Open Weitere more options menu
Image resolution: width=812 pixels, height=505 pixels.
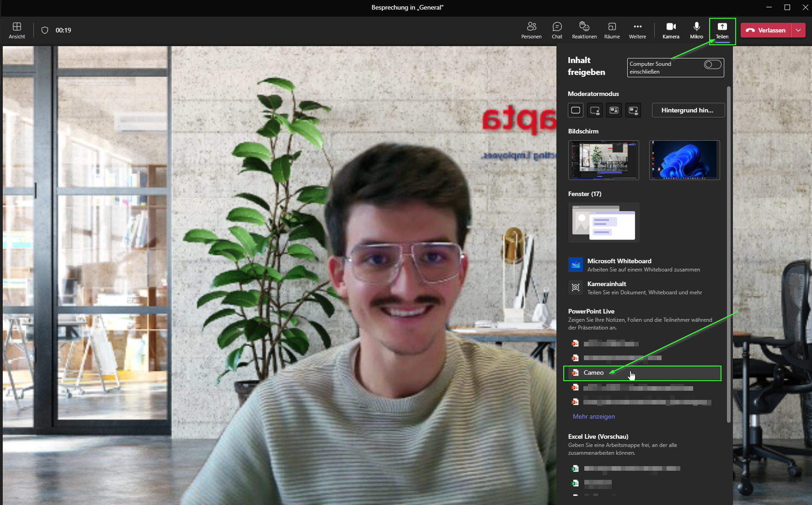[x=637, y=30]
